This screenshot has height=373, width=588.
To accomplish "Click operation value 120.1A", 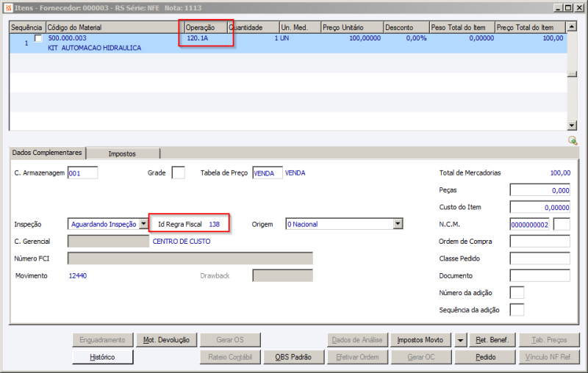I will (x=197, y=38).
